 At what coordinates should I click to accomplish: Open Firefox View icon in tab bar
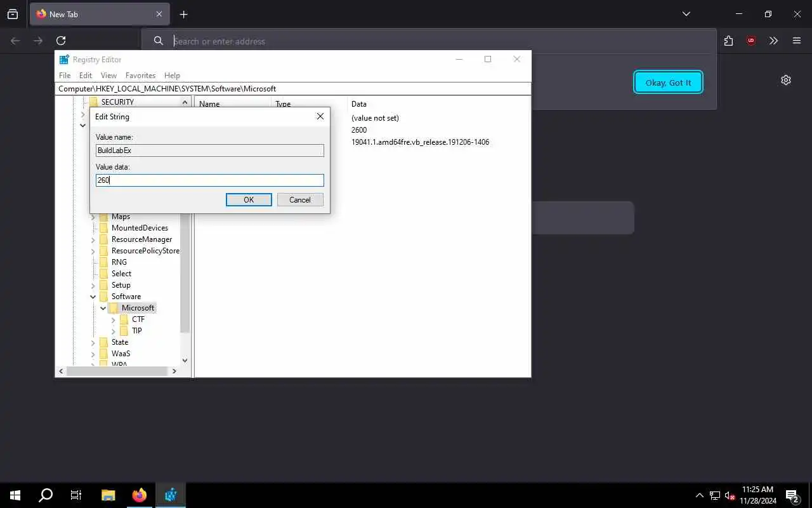tap(13, 14)
